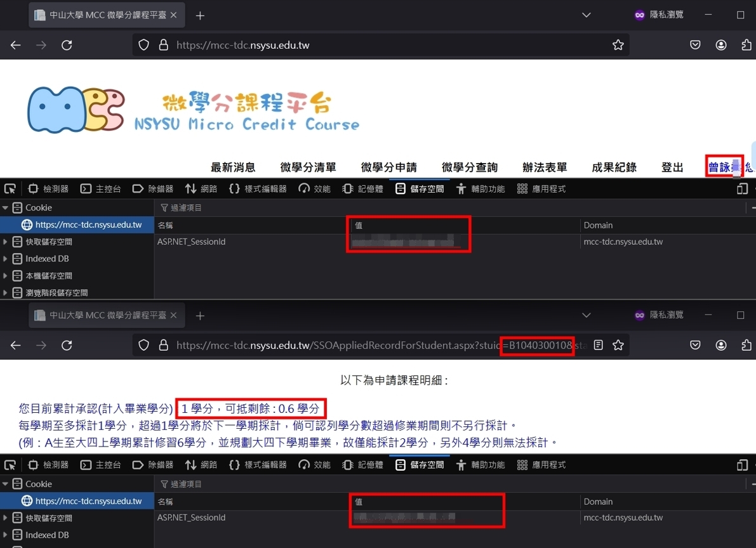This screenshot has width=756, height=548.
Task: Open Pocket save icon in lower toolbar
Action: (695, 345)
